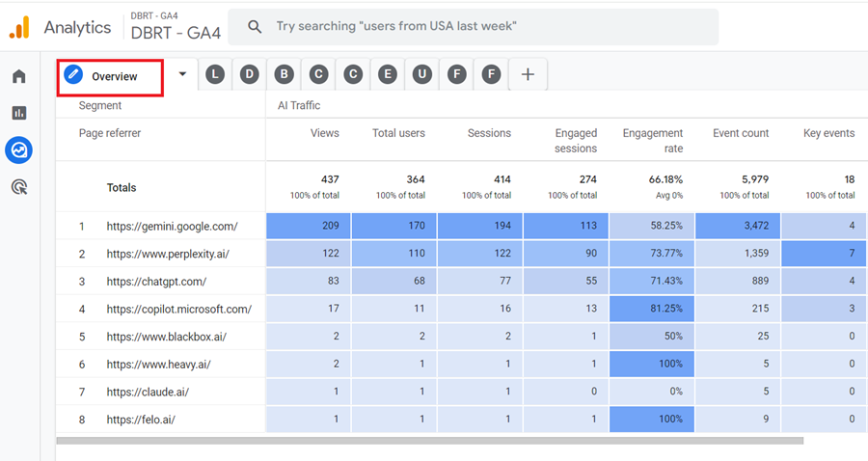Select the Overview tab
The height and width of the screenshot is (461, 868).
click(115, 77)
